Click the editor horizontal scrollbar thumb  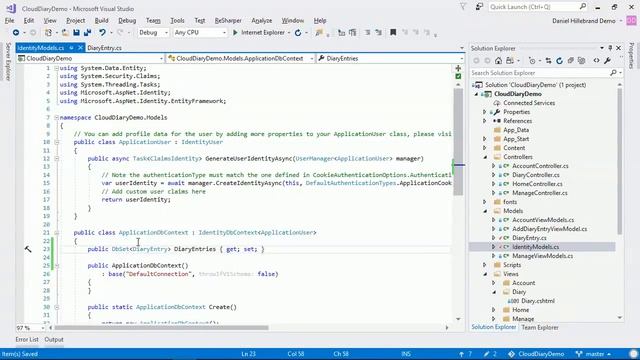pos(162,328)
